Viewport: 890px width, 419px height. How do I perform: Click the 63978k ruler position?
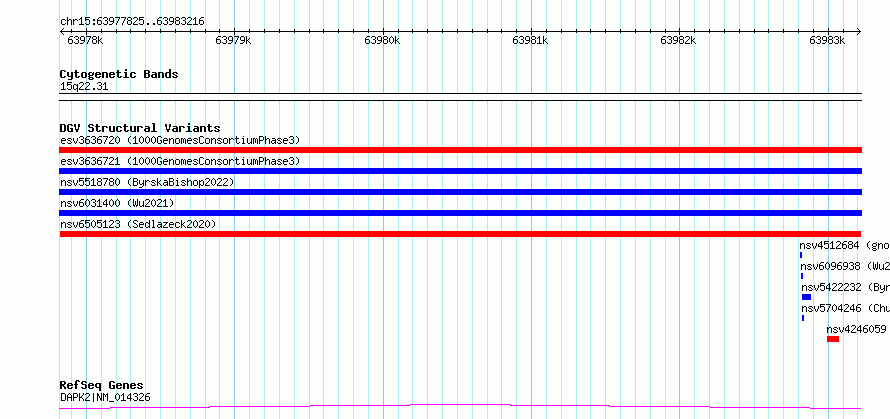click(85, 40)
